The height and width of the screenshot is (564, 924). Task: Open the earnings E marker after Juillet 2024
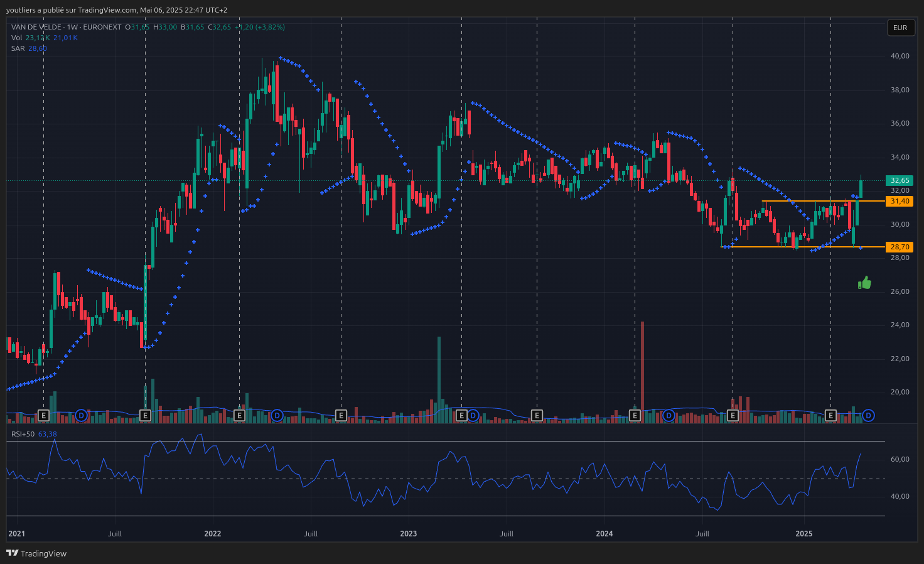pyautogui.click(x=733, y=415)
